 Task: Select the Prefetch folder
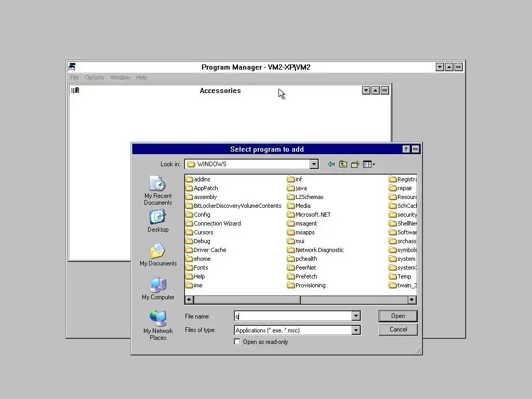click(302, 276)
